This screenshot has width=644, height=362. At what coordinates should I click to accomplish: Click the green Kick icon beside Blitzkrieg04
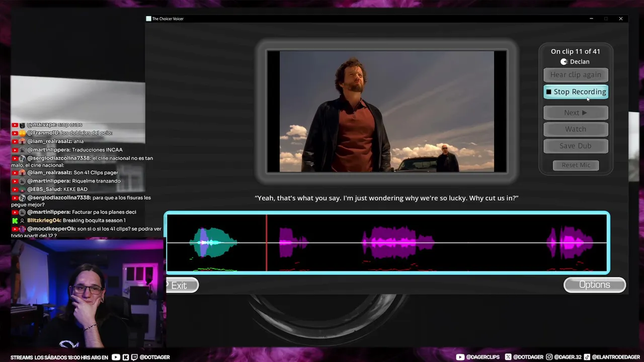pos(15,221)
